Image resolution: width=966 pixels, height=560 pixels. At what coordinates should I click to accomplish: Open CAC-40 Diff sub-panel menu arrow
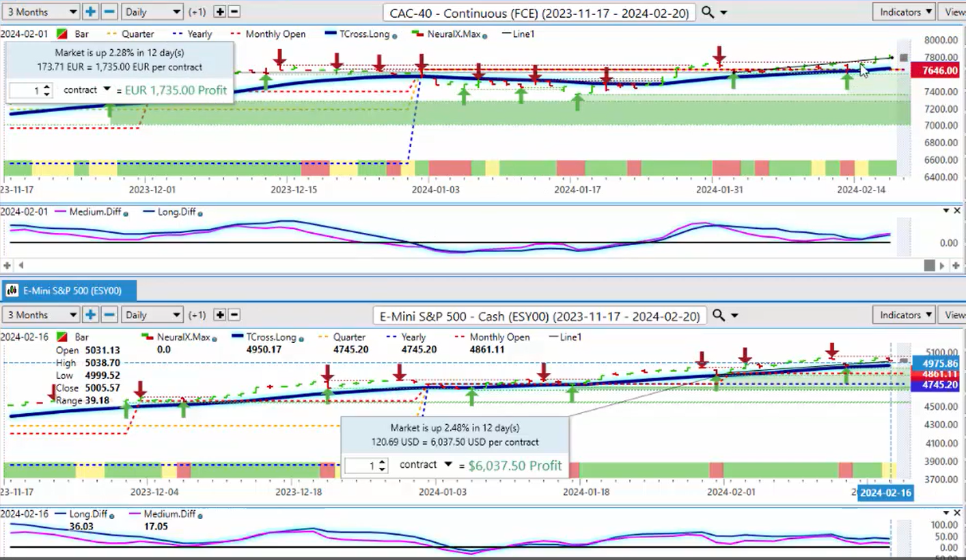pyautogui.click(x=946, y=211)
